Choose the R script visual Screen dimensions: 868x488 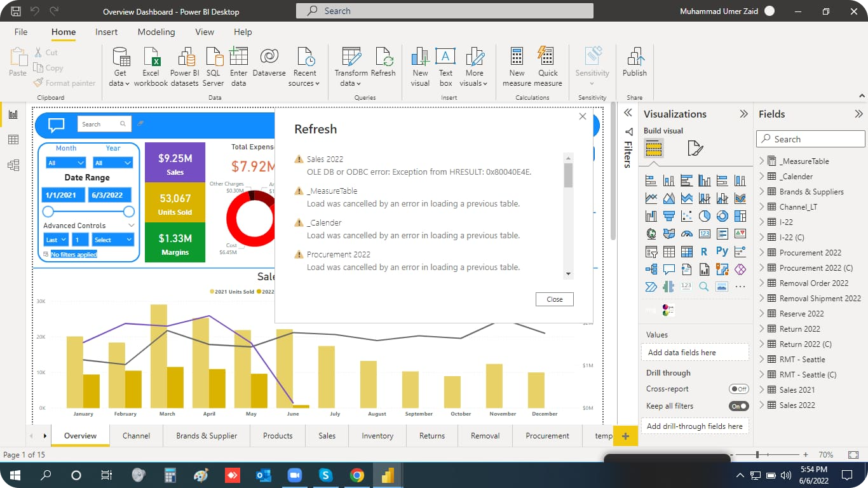[x=704, y=252]
